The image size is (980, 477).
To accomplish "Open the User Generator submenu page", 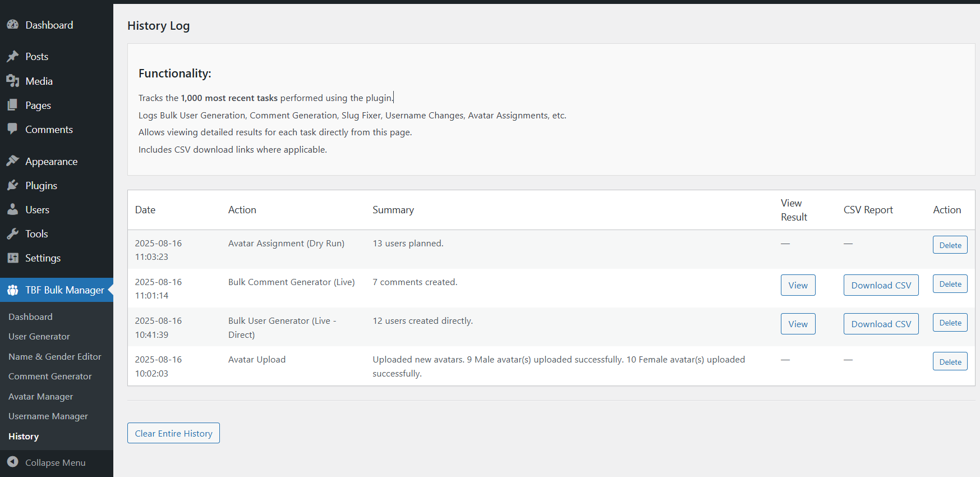I will point(39,337).
